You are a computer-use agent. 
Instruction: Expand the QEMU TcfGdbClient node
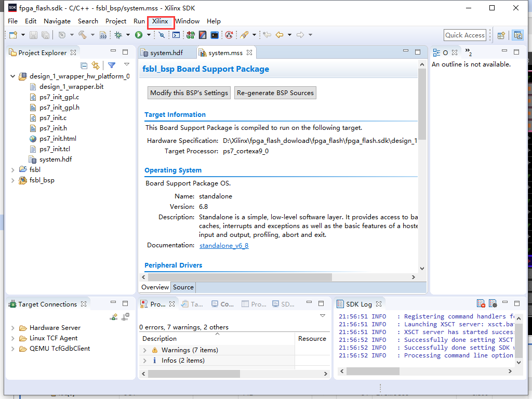(13, 349)
